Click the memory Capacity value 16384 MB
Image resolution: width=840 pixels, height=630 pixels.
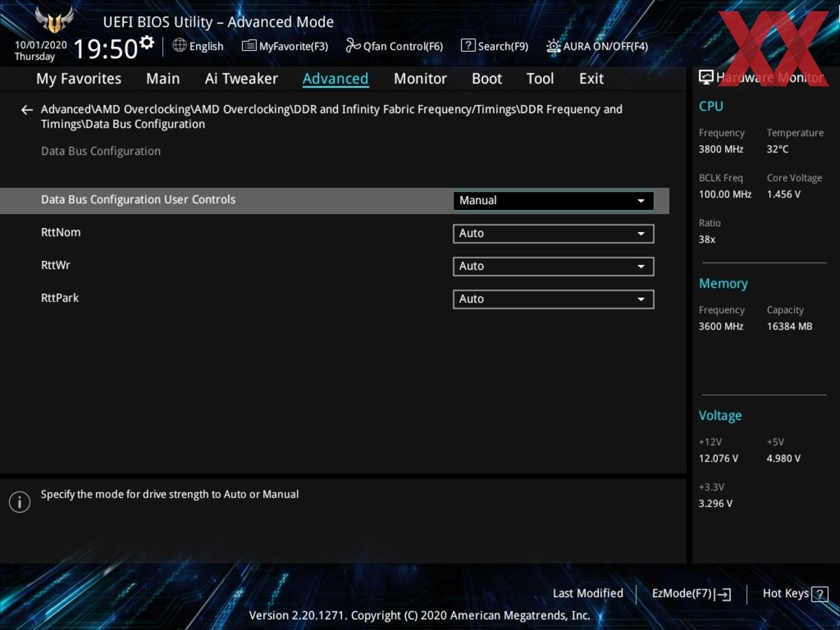(789, 326)
